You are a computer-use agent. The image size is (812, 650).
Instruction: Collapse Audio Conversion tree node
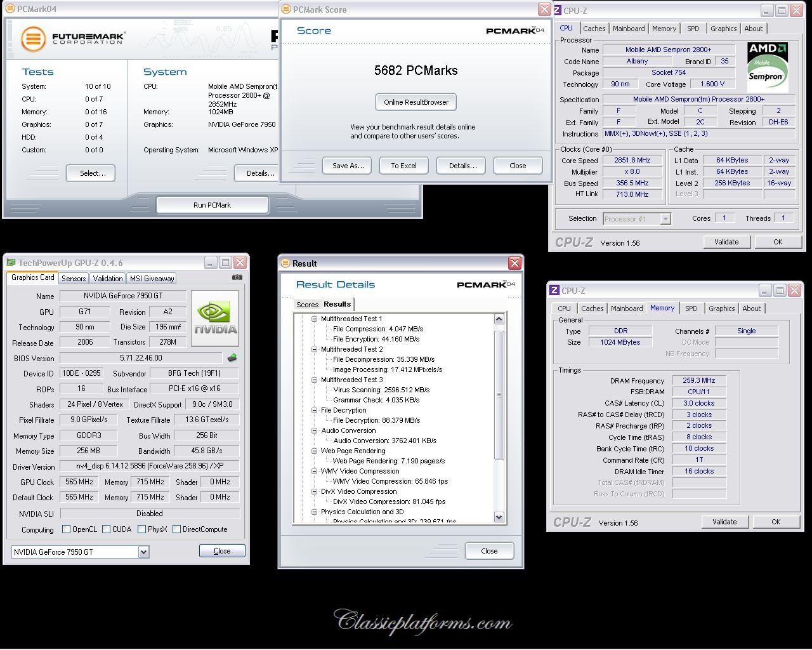[x=314, y=430]
